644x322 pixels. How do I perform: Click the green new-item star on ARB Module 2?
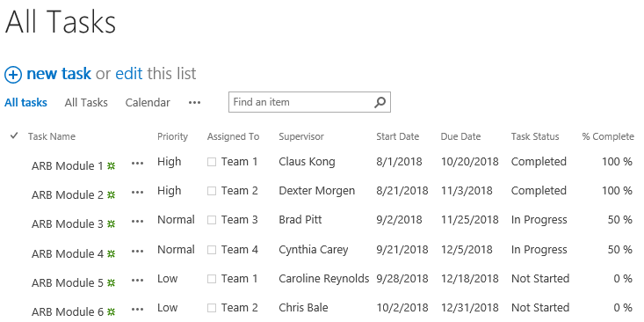pos(111,195)
